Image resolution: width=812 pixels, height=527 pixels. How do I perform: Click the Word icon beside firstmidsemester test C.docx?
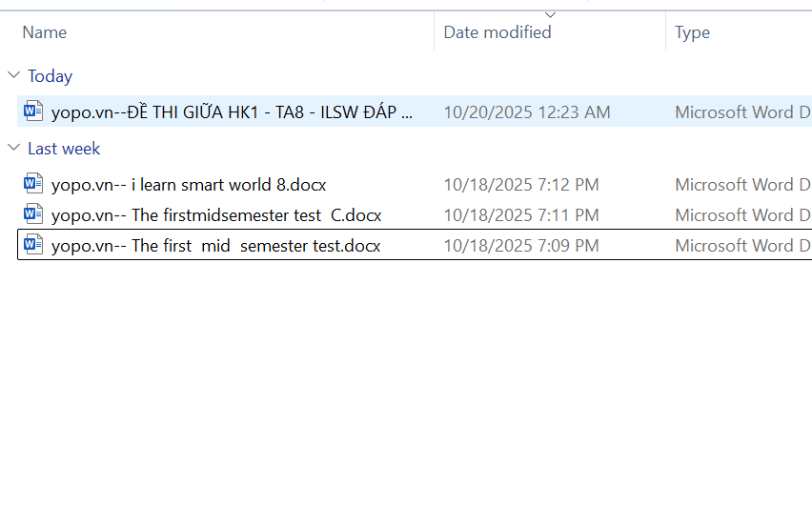click(x=33, y=214)
